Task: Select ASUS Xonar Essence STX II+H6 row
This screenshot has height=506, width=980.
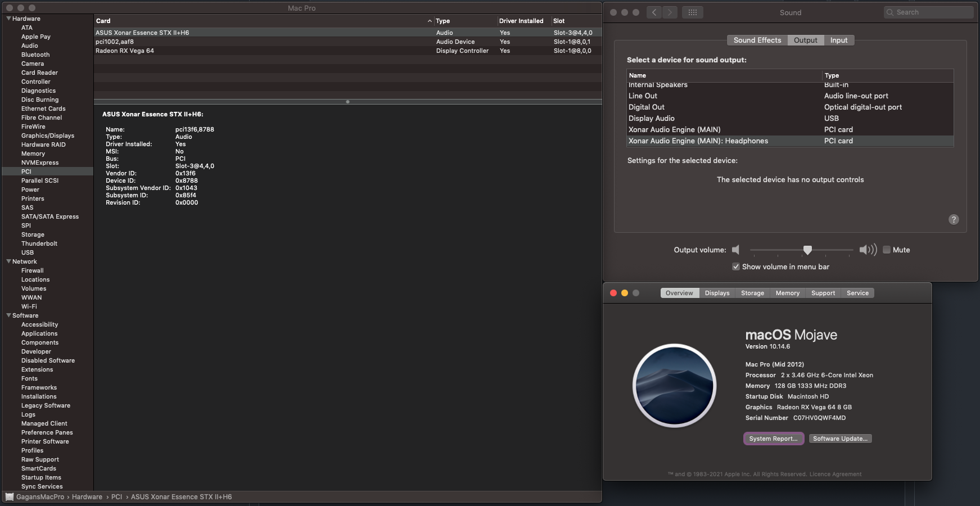Action: 347,33
